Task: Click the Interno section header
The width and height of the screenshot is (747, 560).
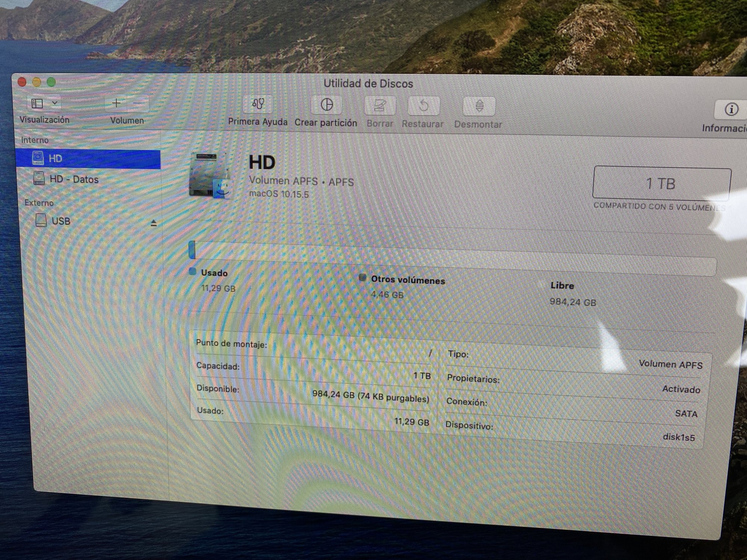Action: pyautogui.click(x=35, y=140)
